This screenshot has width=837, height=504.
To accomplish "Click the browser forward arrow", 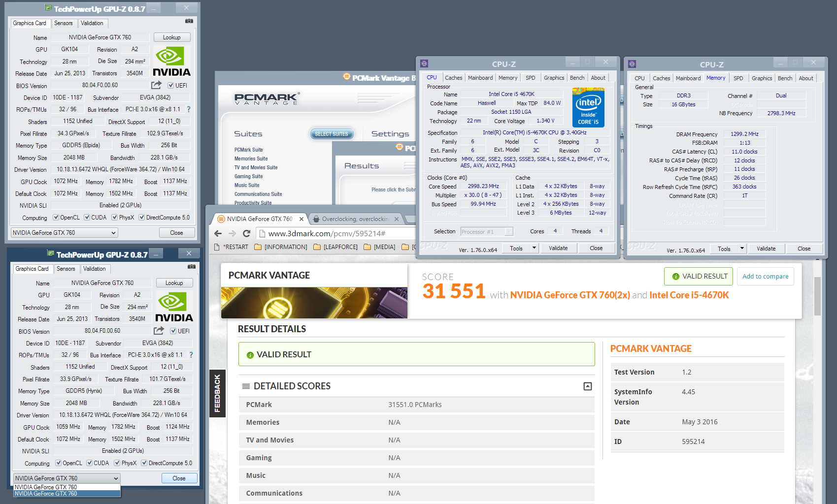I will pyautogui.click(x=233, y=233).
